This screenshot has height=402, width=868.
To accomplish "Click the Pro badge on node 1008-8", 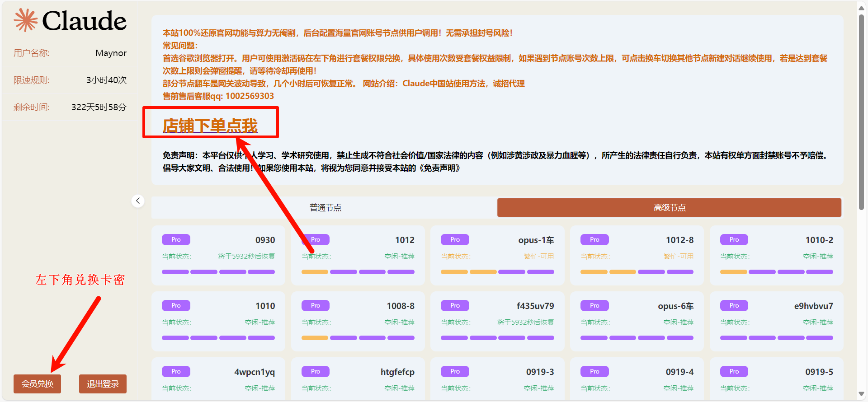I will coord(316,305).
